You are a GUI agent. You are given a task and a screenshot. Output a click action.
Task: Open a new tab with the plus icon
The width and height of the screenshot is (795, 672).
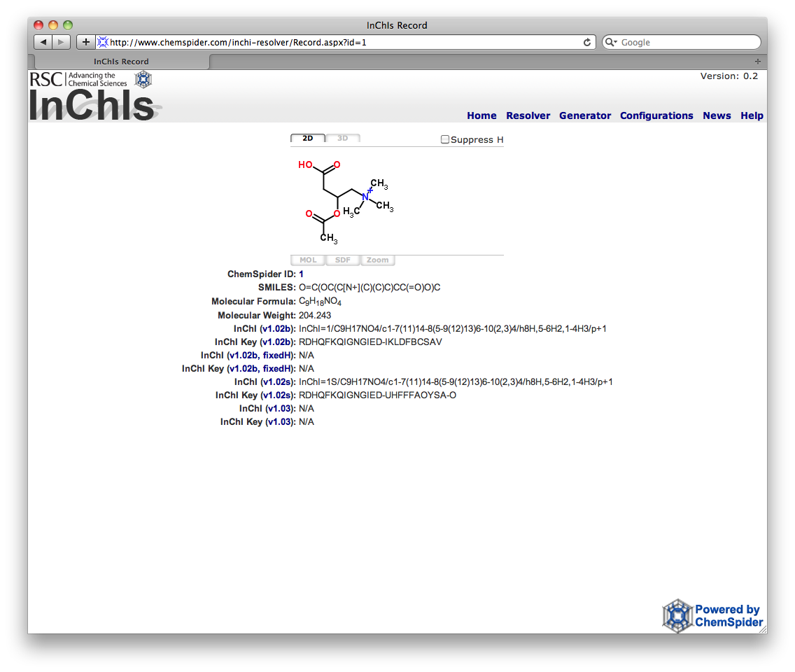[x=757, y=62]
